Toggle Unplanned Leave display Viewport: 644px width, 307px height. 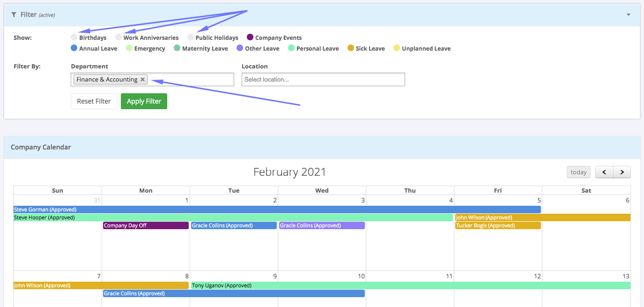(397, 48)
